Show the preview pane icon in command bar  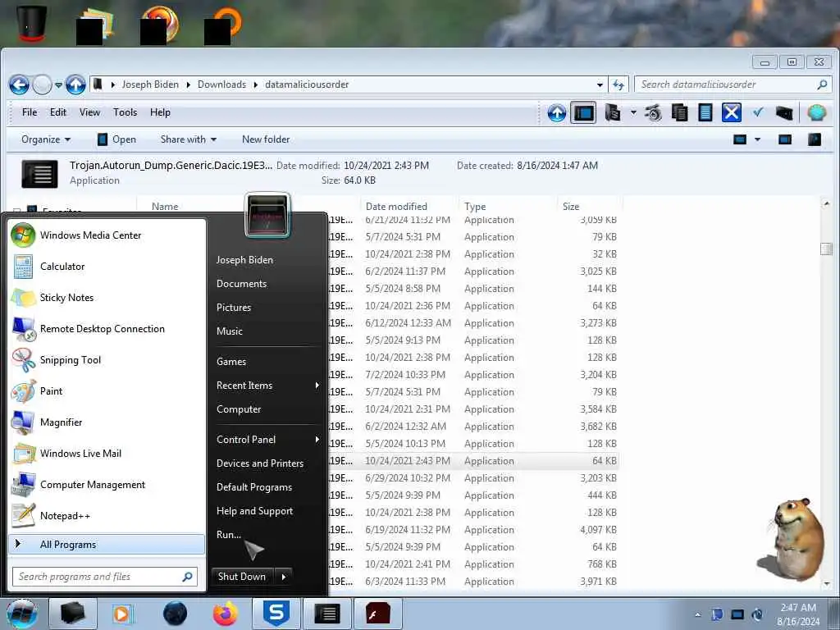coord(785,139)
